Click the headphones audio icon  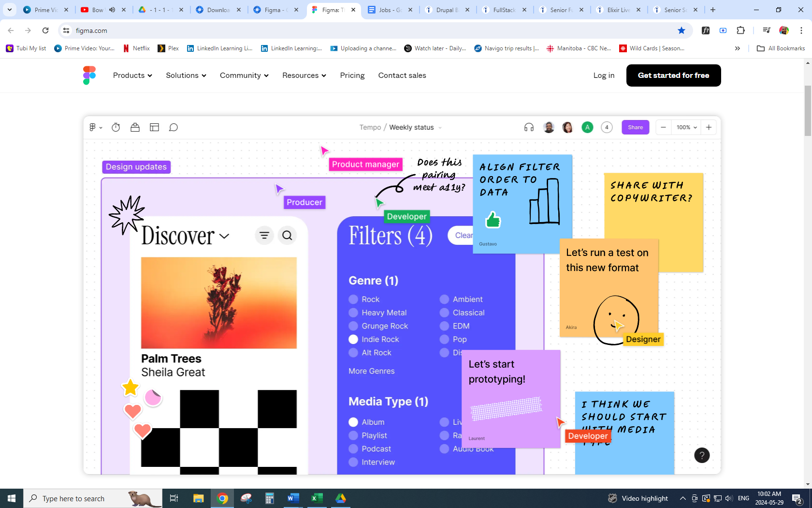pos(529,127)
